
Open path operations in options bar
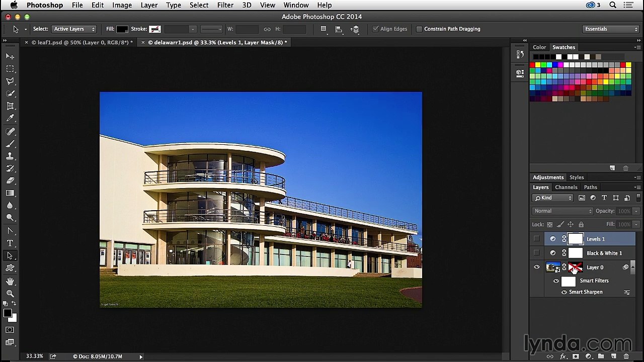pyautogui.click(x=324, y=29)
